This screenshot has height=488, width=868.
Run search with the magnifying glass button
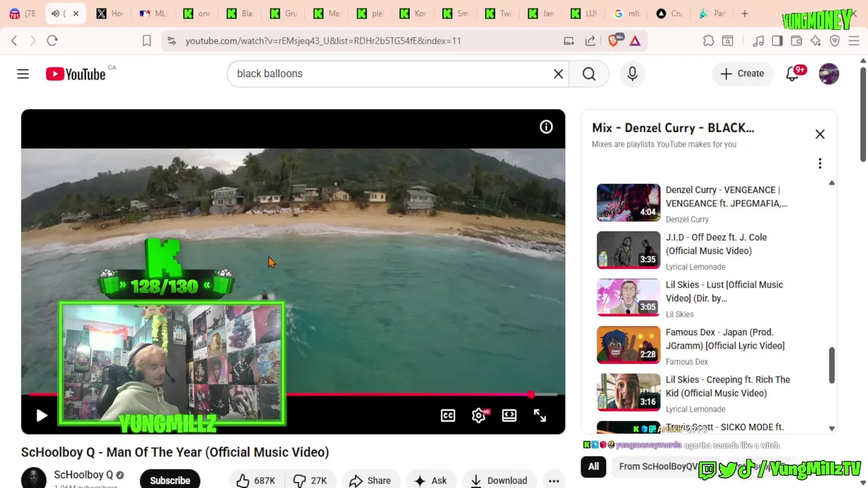coord(589,74)
